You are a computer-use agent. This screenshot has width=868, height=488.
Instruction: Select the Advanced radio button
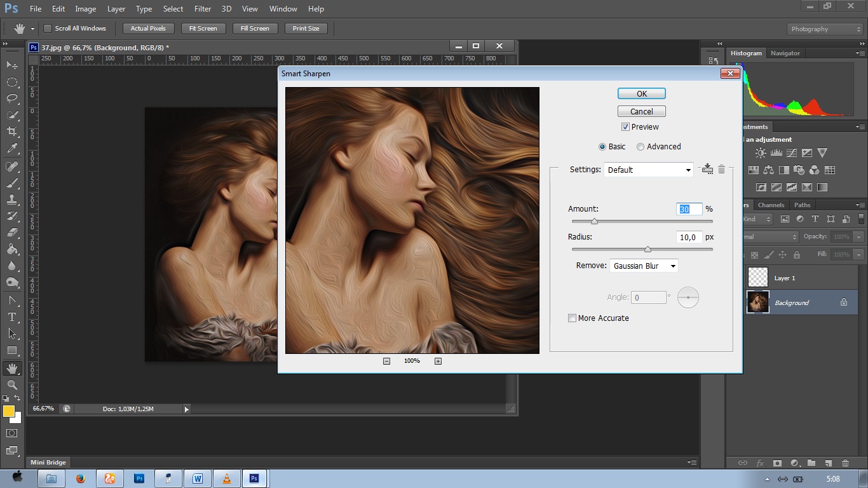click(641, 147)
